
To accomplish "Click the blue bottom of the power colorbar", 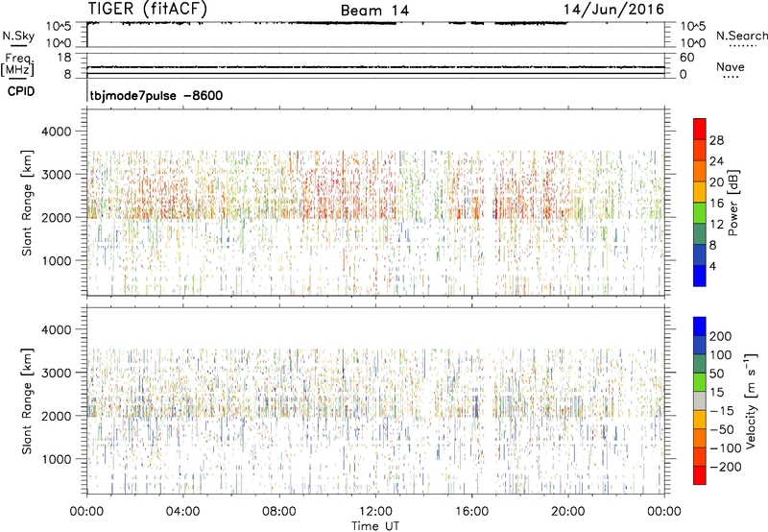I will coord(700,276).
